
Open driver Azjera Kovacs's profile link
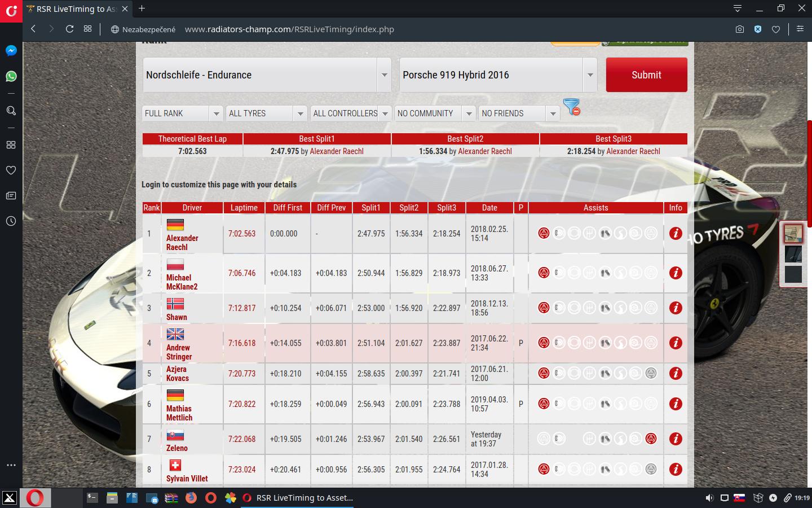tap(178, 374)
